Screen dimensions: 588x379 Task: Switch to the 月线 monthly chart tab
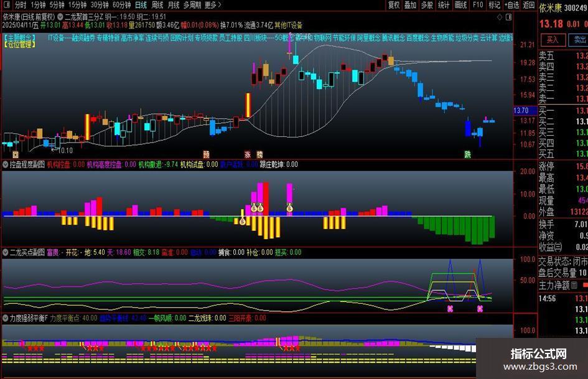173,5
